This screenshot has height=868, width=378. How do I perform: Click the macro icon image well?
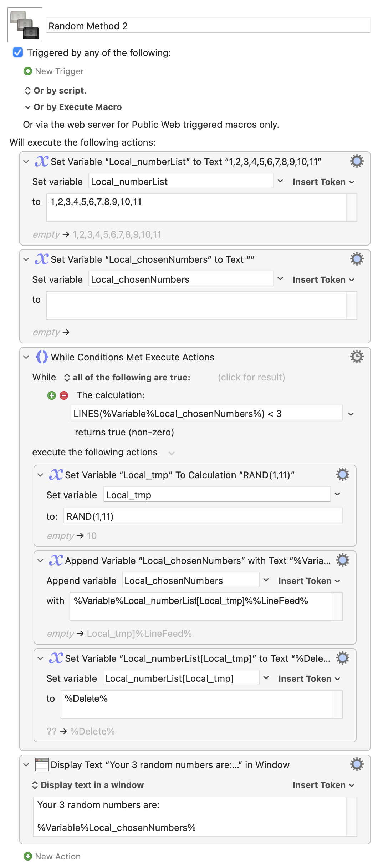tap(25, 25)
